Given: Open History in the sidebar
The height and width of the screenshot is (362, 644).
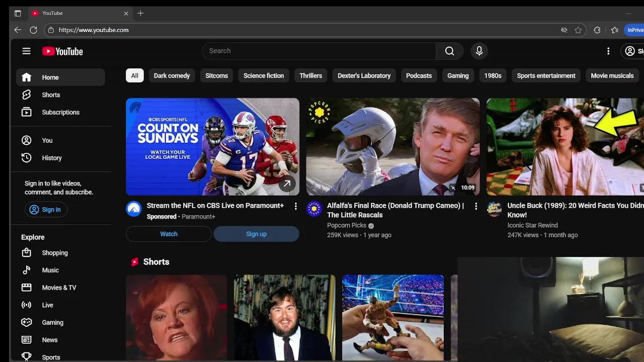Looking at the screenshot, I should coord(60,158).
